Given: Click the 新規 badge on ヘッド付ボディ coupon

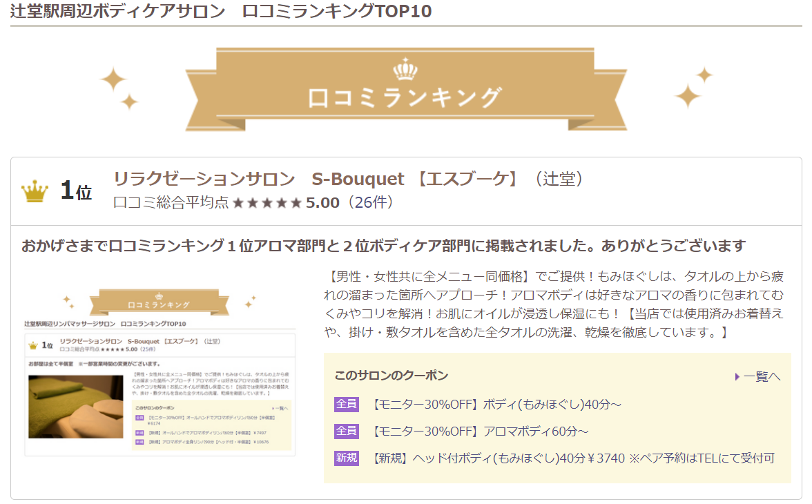Looking at the screenshot, I should coord(347,458).
